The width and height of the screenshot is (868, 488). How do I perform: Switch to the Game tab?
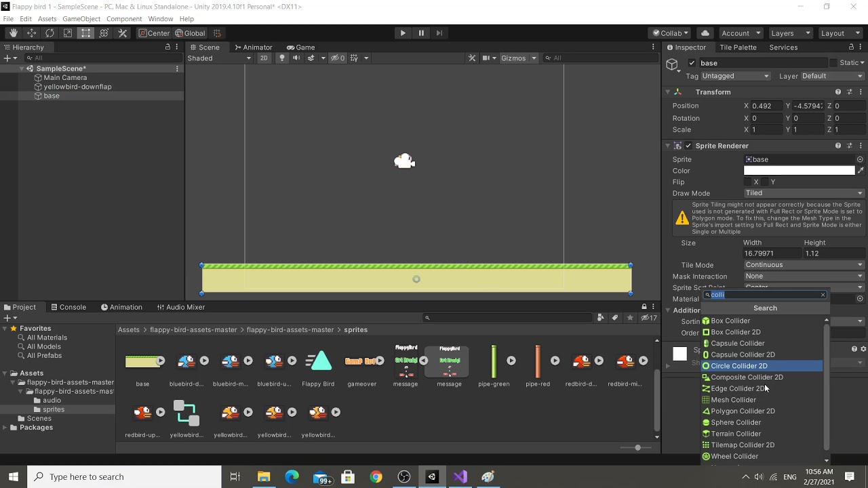[300, 47]
